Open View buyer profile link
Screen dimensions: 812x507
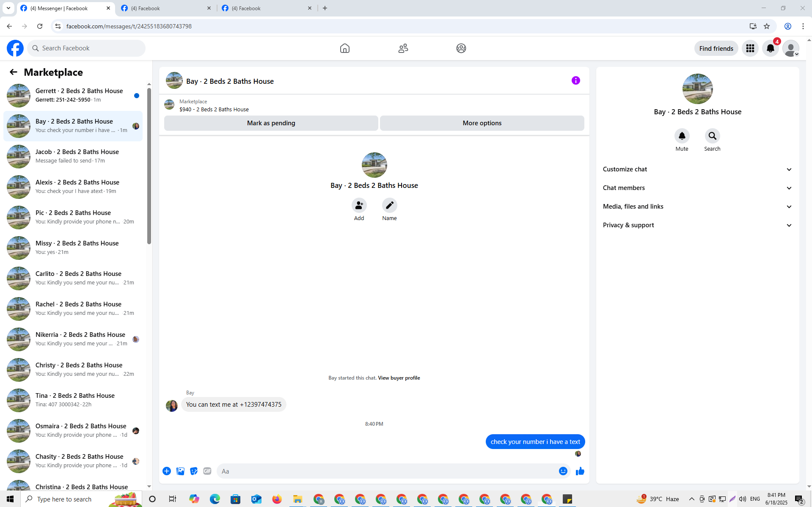pyautogui.click(x=399, y=378)
